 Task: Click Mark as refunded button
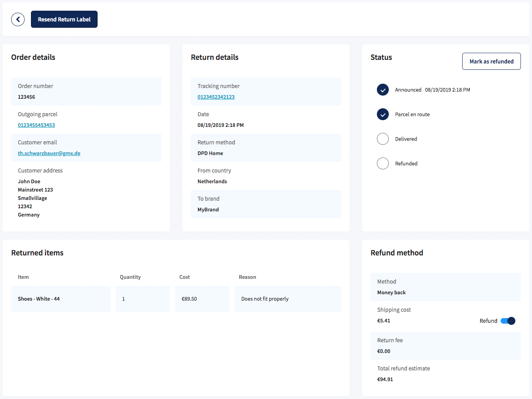click(492, 61)
